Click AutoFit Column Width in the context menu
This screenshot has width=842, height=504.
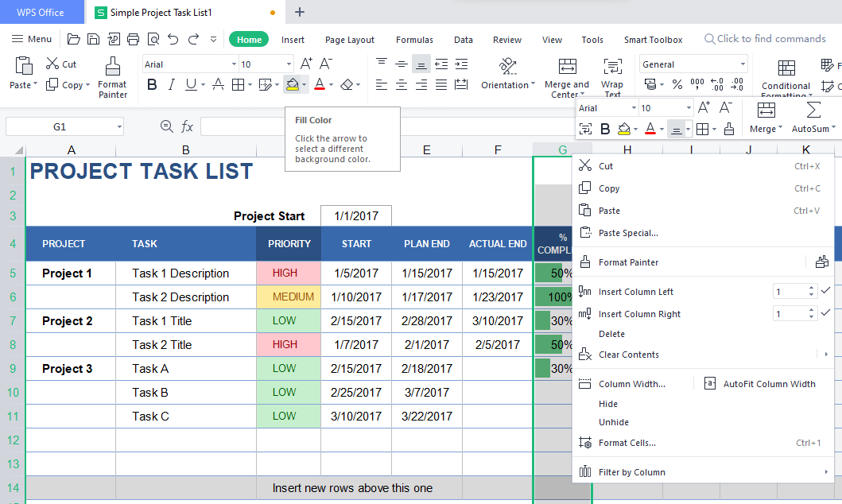(768, 384)
